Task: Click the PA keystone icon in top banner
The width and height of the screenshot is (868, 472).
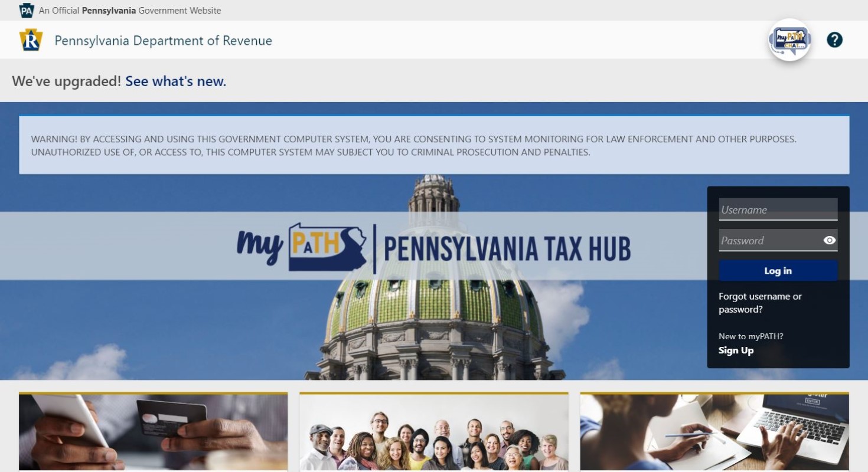Action: 27,10
